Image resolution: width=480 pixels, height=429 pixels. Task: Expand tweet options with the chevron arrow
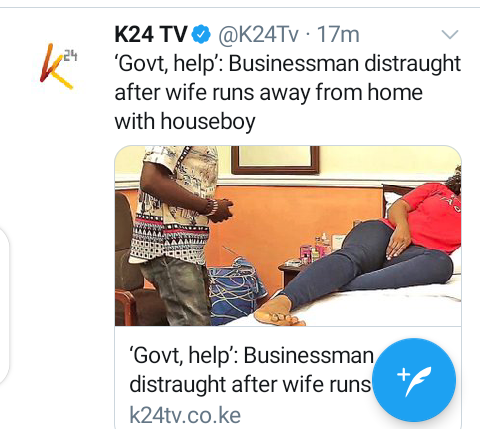point(450,34)
